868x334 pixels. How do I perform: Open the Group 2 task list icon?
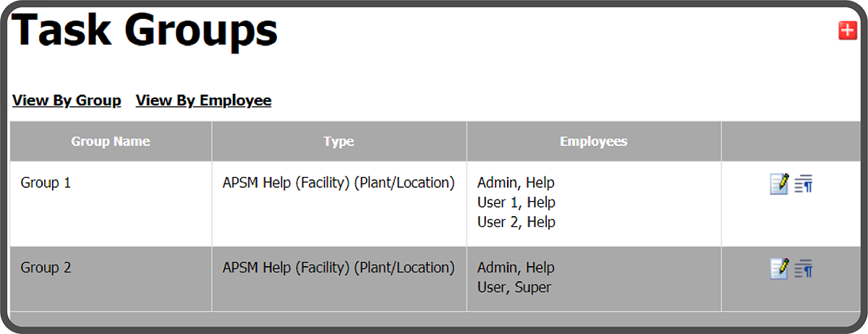(x=804, y=269)
